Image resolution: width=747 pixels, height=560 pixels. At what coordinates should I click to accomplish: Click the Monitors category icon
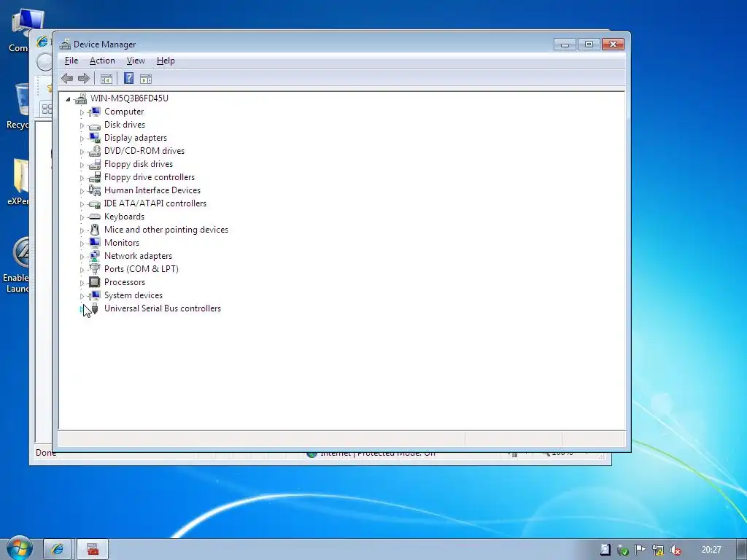94,243
